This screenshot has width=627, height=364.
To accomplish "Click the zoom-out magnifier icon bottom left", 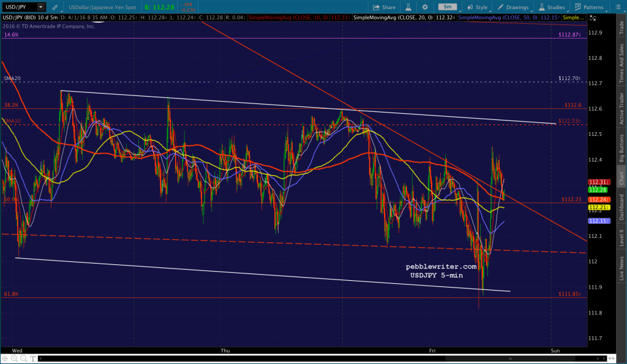I will coord(24,359).
